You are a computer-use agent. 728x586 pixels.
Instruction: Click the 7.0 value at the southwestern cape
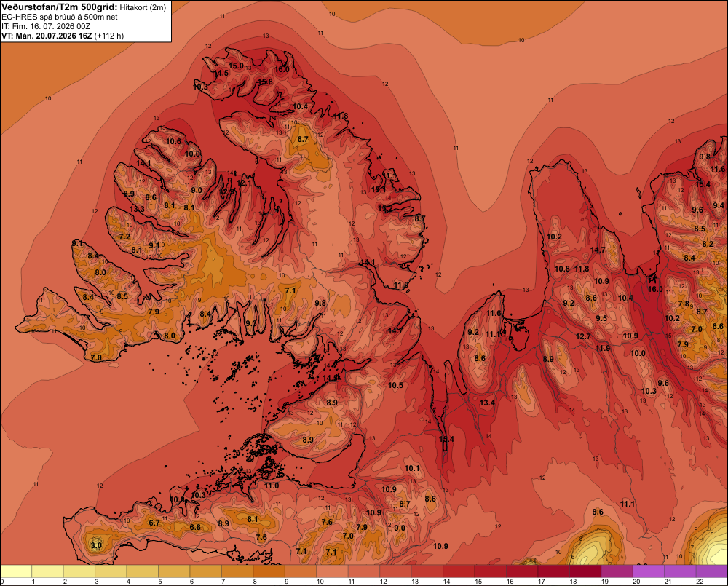coord(96,357)
